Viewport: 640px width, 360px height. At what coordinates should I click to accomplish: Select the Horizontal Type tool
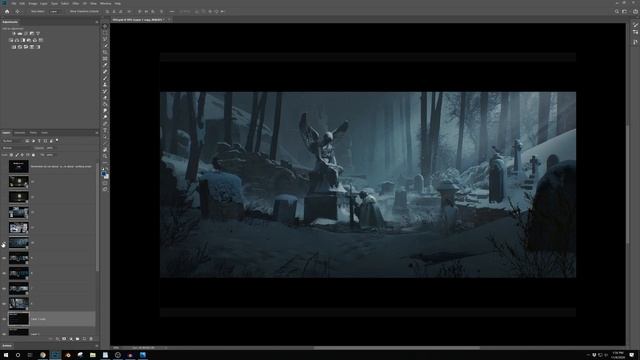(x=105, y=130)
